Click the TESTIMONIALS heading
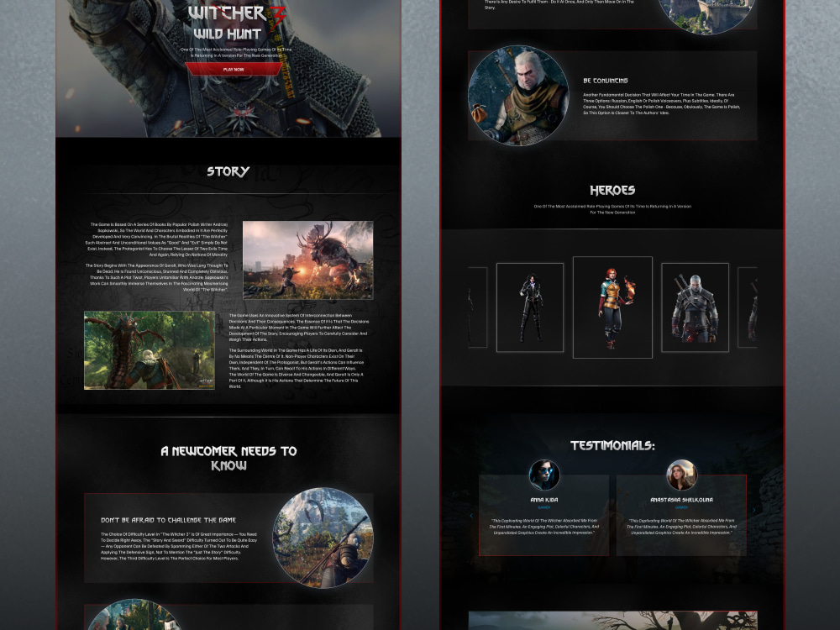Image resolution: width=840 pixels, height=630 pixels. (612, 446)
